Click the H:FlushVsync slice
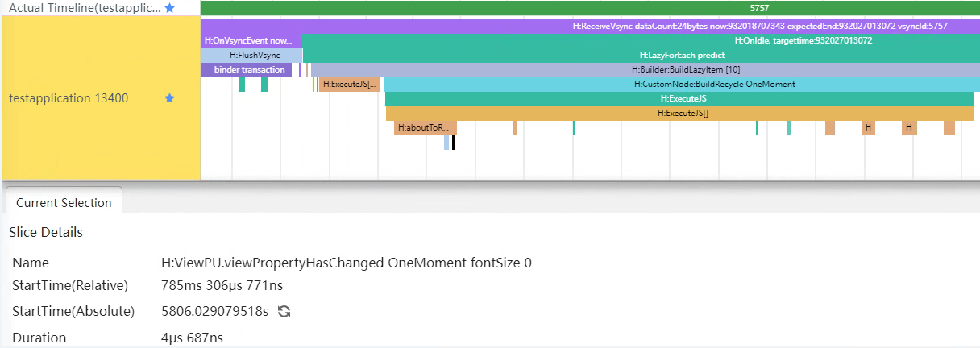980x348 pixels. [251, 55]
